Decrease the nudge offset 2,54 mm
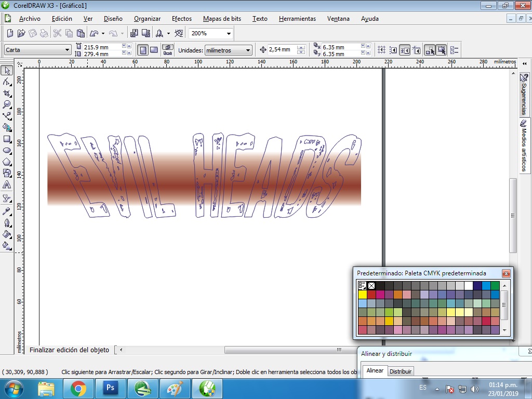The width and height of the screenshot is (532, 399). [301, 52]
